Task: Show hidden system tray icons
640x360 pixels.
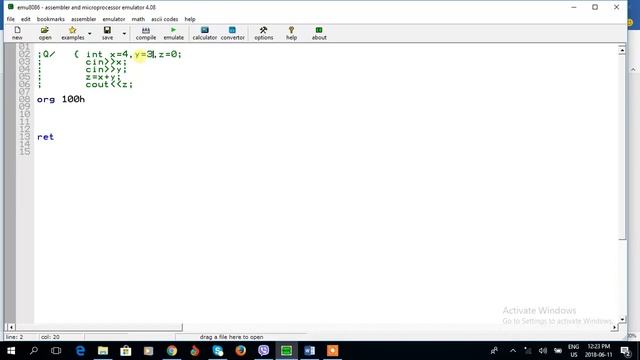Action: [x=513, y=351]
